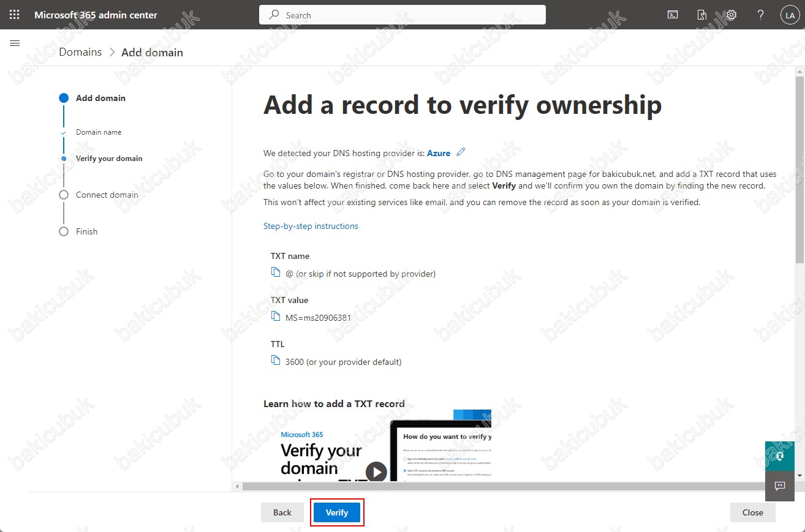
Task: Open Cloud Shell icon in header
Action: coord(673,15)
